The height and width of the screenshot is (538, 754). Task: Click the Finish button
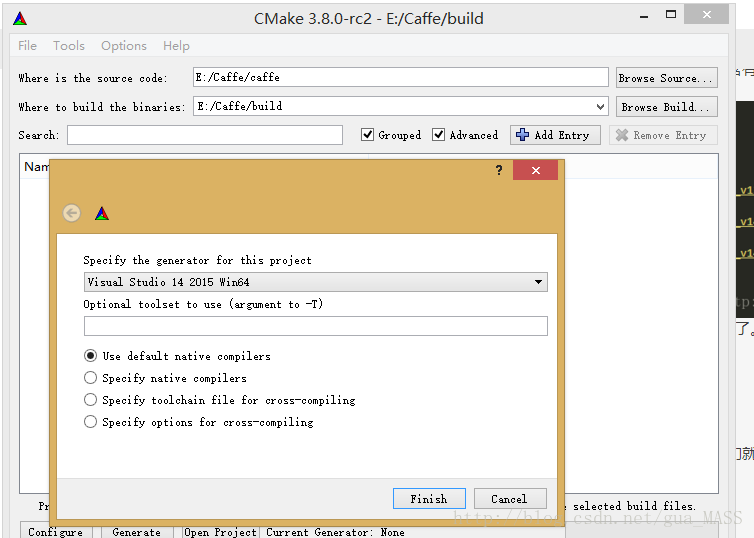click(x=429, y=499)
